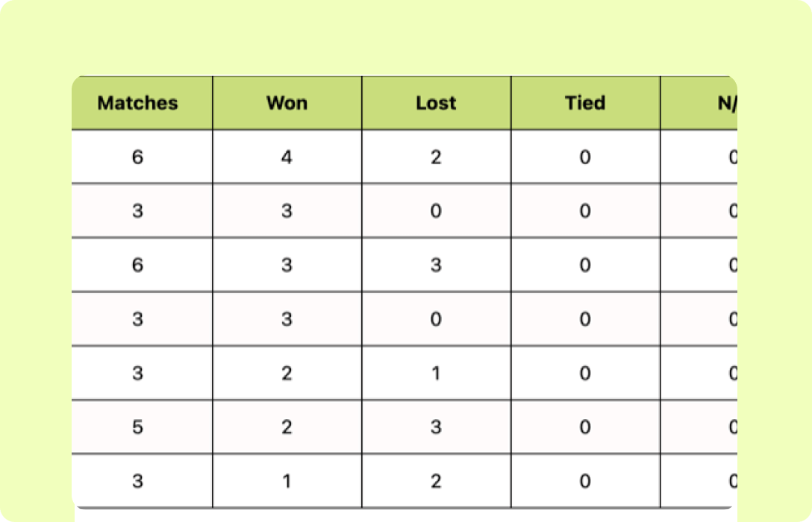Select third row's Lost cell

tap(437, 265)
